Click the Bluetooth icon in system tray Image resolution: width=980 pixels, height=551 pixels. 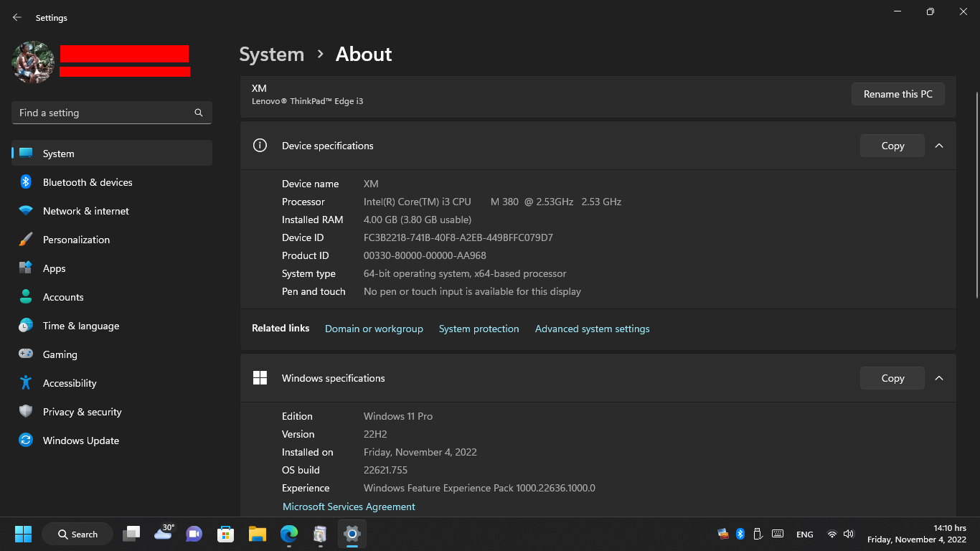[x=740, y=534]
